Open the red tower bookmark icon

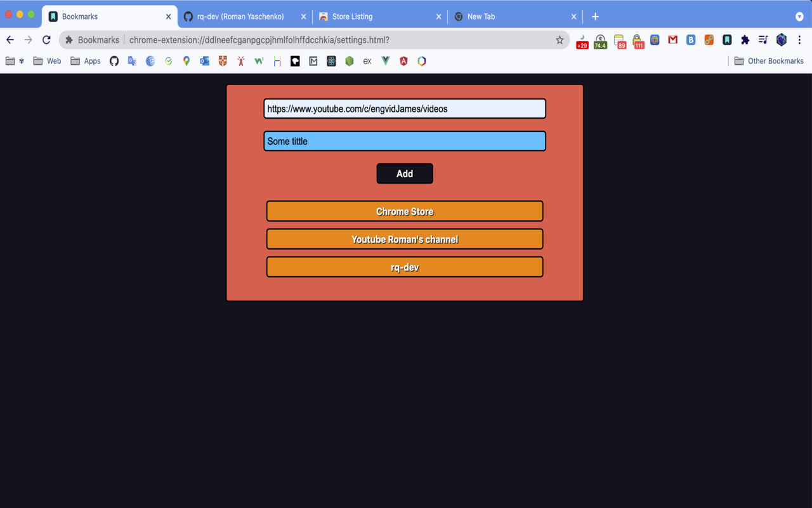click(x=241, y=61)
